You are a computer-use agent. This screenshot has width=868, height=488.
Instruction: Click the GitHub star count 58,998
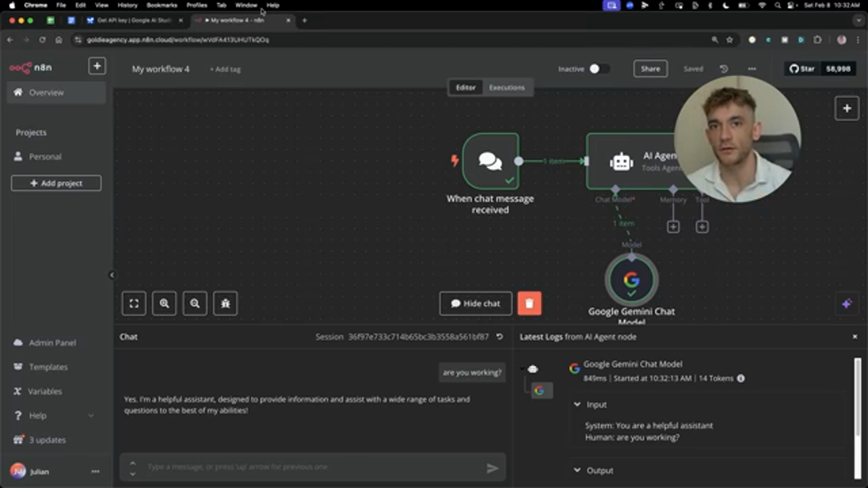[838, 68]
